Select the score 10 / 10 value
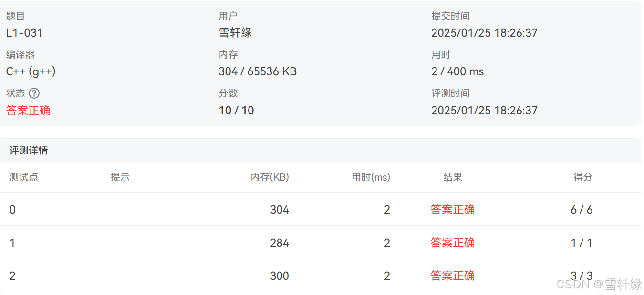Viewport: 644px width, 295px height. coord(236,110)
